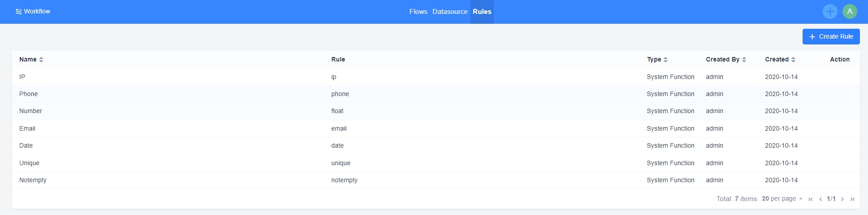Screen dimensions: 868x215
Task: Switch to the Flows tab
Action: tap(418, 12)
